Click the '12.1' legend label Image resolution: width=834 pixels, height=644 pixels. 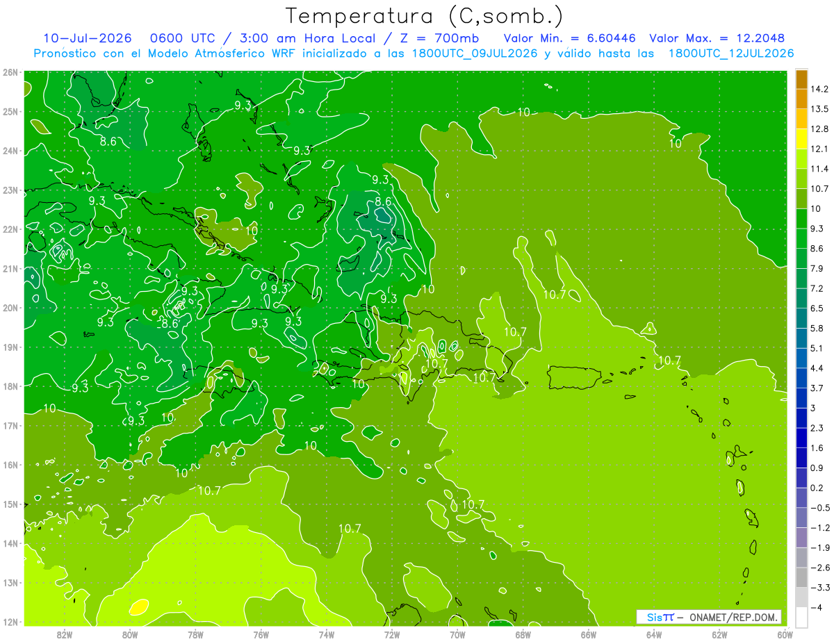[819, 149]
